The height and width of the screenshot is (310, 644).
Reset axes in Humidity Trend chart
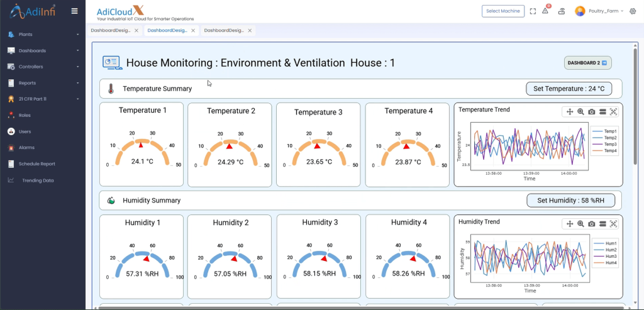(613, 224)
